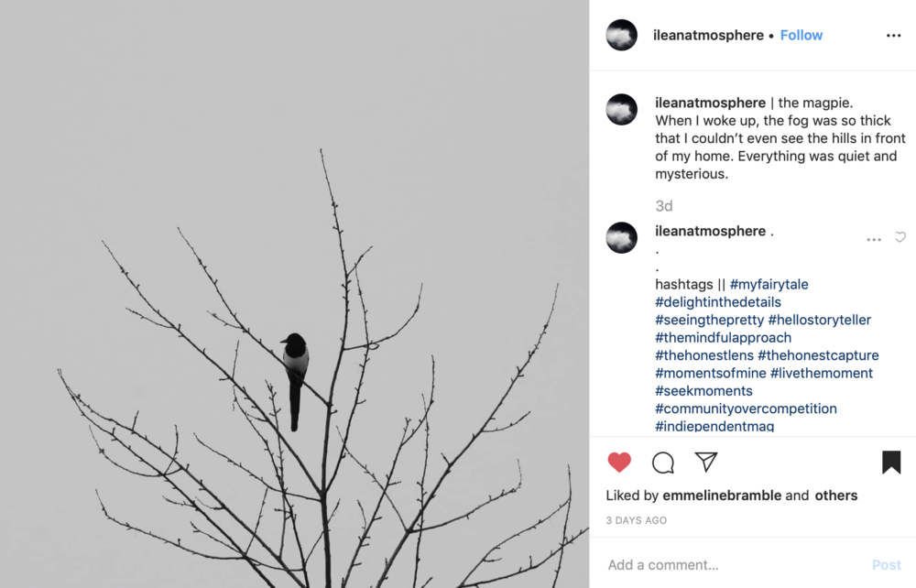This screenshot has height=588, width=916.
Task: Like the hashtags comment with small heart
Action: pyautogui.click(x=900, y=237)
